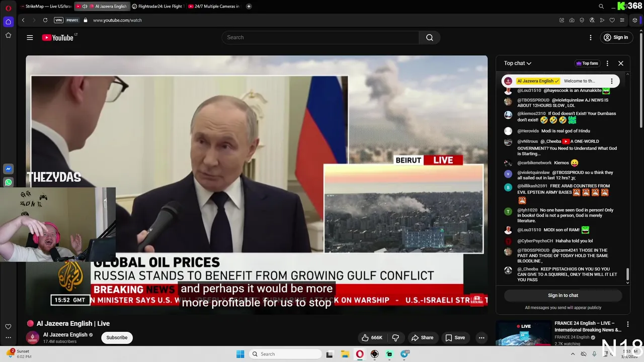Open Opera sidebar home workspace icon
Image resolution: width=644 pixels, height=362 pixels.
pos(8,22)
